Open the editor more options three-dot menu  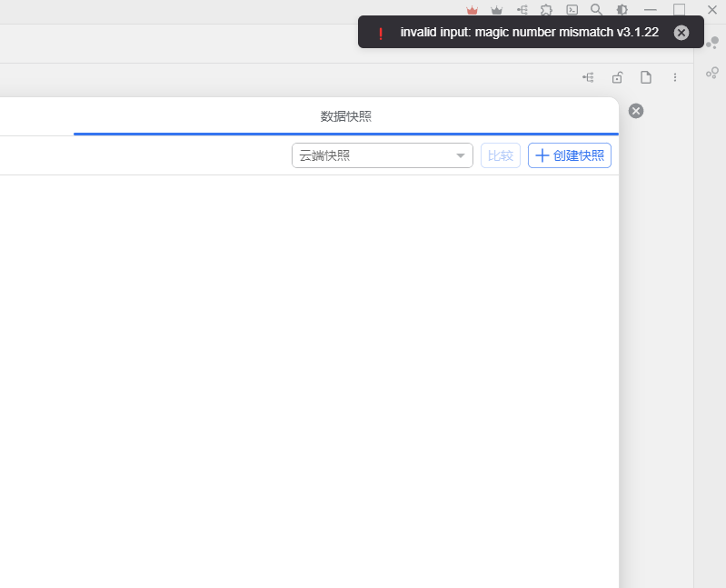pyautogui.click(x=675, y=77)
